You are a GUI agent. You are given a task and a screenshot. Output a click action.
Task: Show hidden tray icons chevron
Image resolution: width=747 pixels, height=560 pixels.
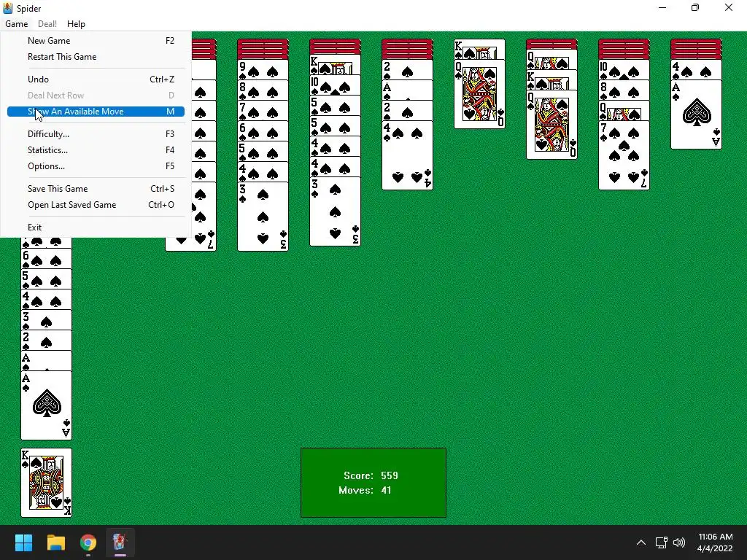[x=641, y=542]
